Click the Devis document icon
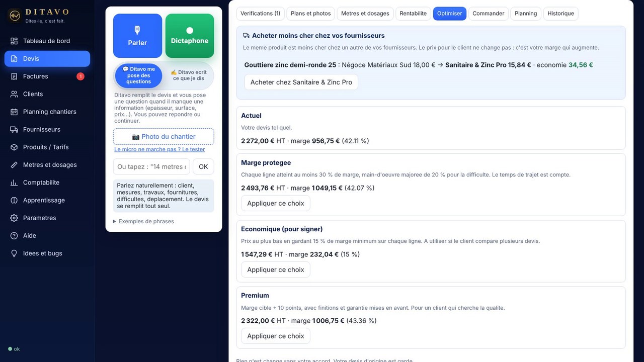 click(14, 59)
